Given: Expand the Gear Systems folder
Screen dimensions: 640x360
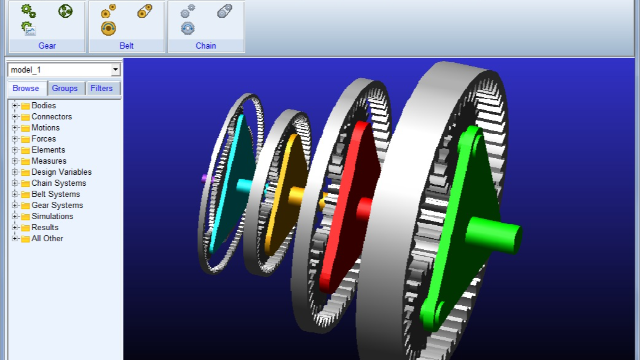Looking at the screenshot, I should pos(15,205).
